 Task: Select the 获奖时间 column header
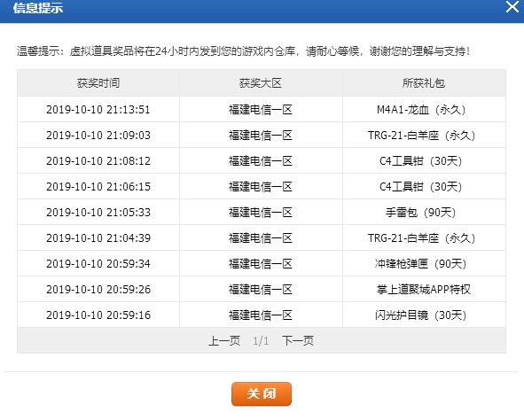pyautogui.click(x=98, y=82)
